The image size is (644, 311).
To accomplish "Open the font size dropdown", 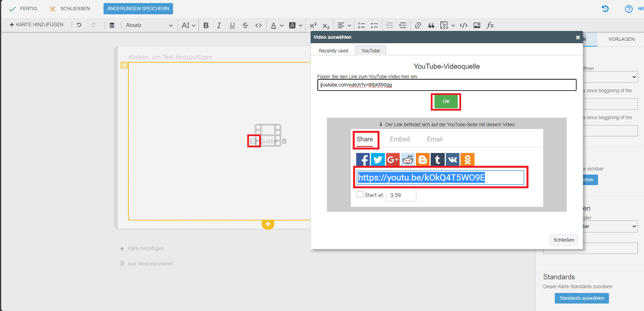I will click(188, 25).
